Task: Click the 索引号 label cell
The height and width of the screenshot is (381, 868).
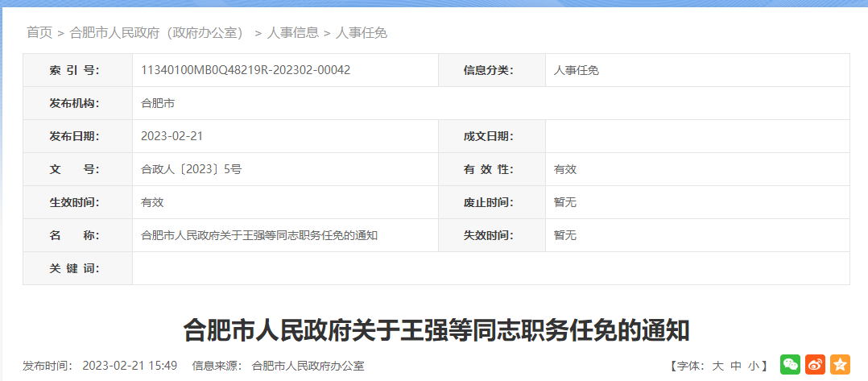Action: point(77,70)
